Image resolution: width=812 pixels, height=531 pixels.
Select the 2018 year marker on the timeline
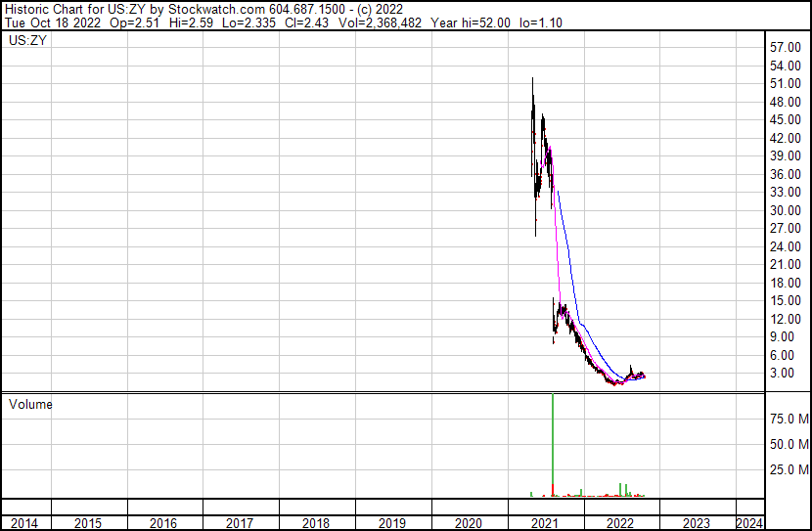315,523
